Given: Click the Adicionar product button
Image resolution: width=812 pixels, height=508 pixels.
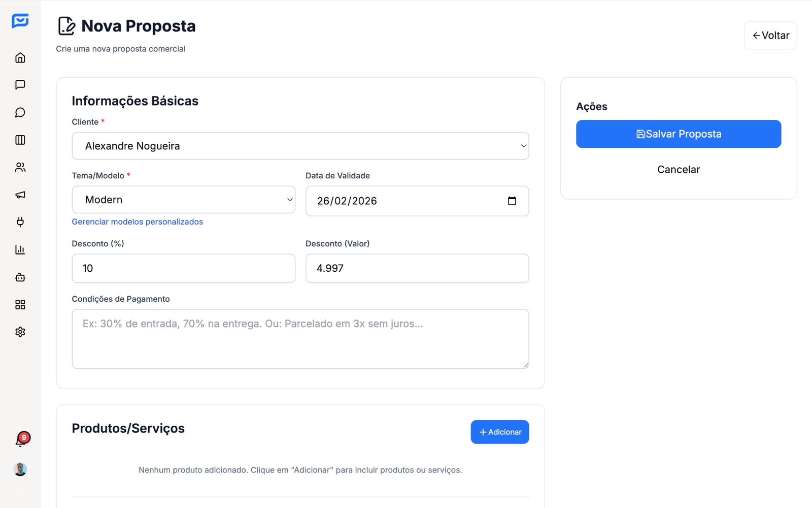Looking at the screenshot, I should tap(499, 432).
